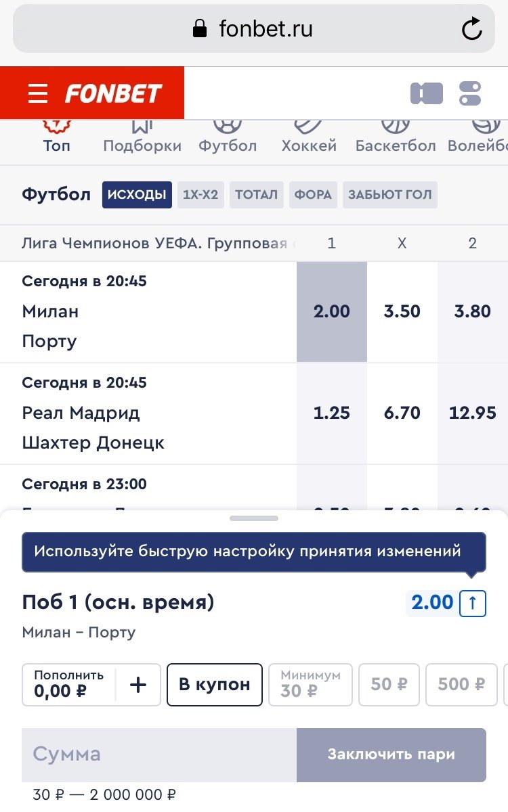Switch to the ИСХОДЫ market filter
This screenshot has height=812, width=508.
(x=137, y=195)
